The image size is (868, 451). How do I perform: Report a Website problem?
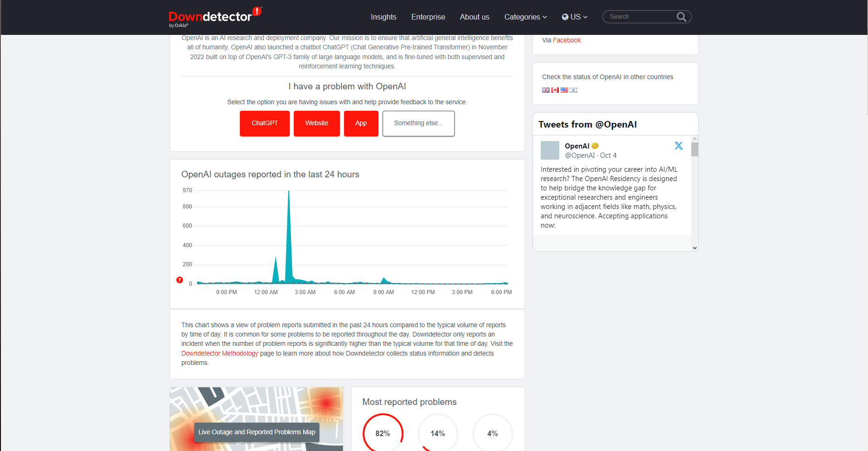[x=317, y=123]
